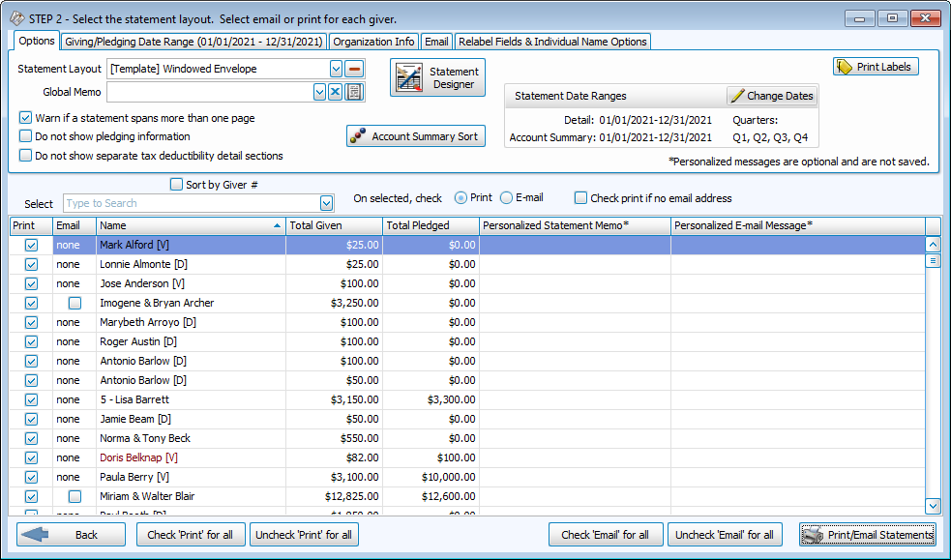Click Uncheck 'Print' for all button
This screenshot has height=560, width=951.
tap(304, 534)
